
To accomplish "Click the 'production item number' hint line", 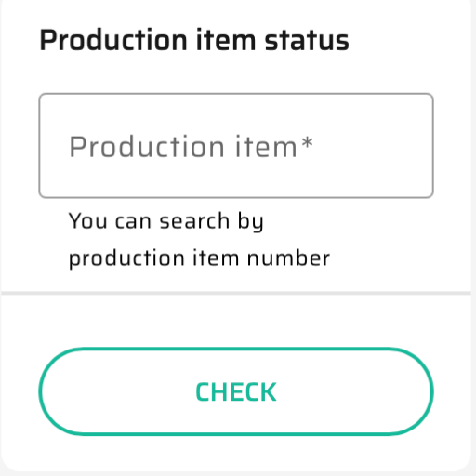I will point(199,258).
